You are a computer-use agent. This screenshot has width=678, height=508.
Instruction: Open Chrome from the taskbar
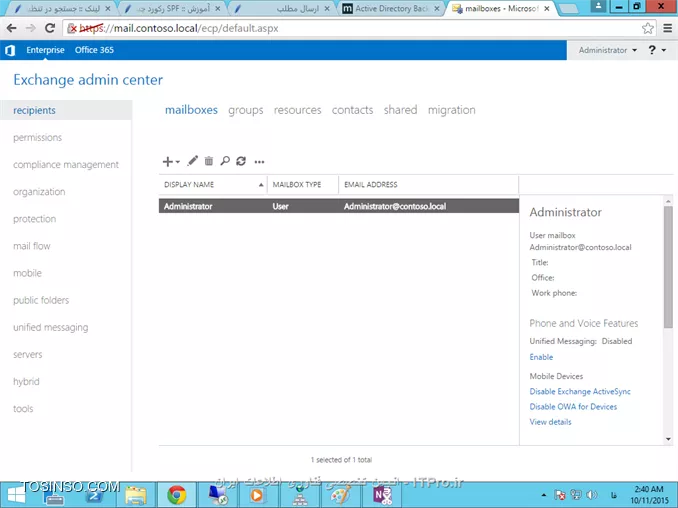click(177, 495)
